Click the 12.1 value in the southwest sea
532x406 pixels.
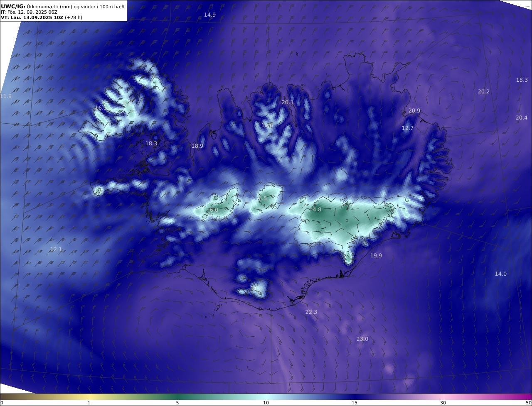point(56,249)
